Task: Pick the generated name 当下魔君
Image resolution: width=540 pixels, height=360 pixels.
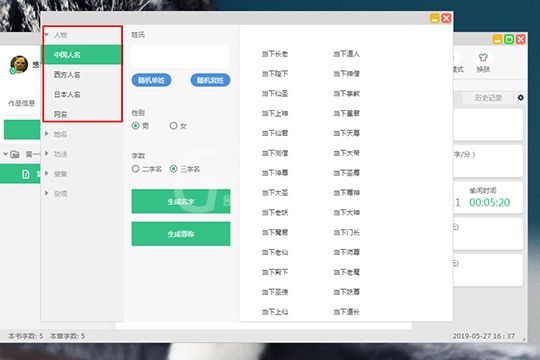Action: pos(275,233)
